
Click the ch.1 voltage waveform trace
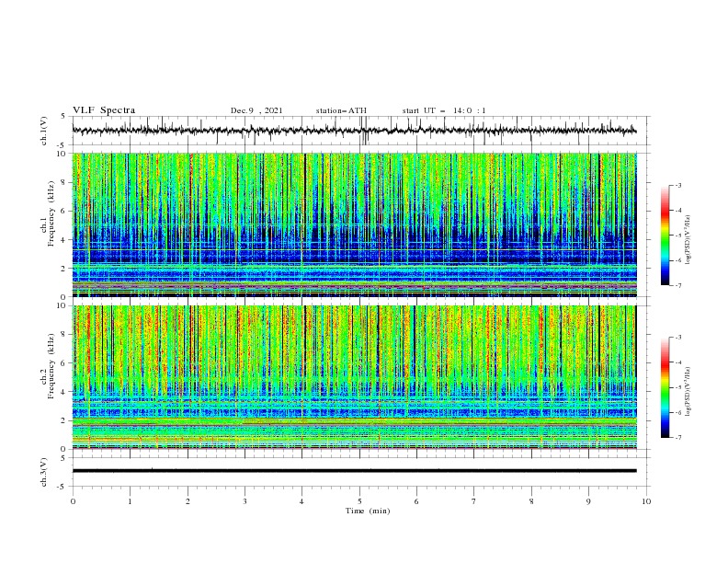(354, 131)
